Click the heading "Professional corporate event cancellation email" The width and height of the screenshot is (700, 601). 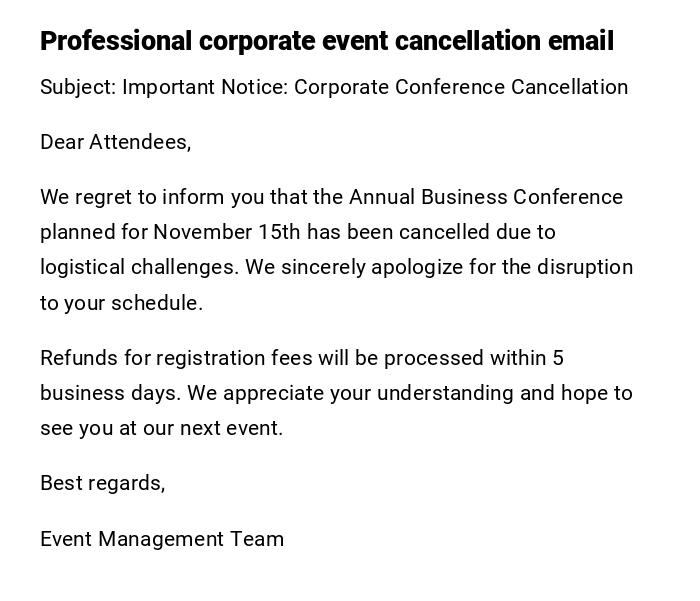(326, 41)
